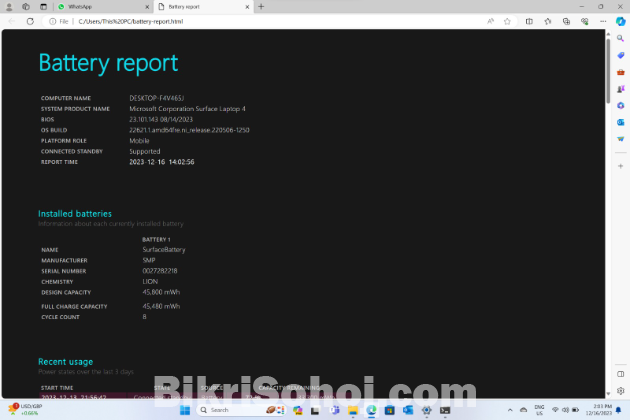The height and width of the screenshot is (420, 630).
Task: Select the Recent usage heading
Action: [65, 362]
